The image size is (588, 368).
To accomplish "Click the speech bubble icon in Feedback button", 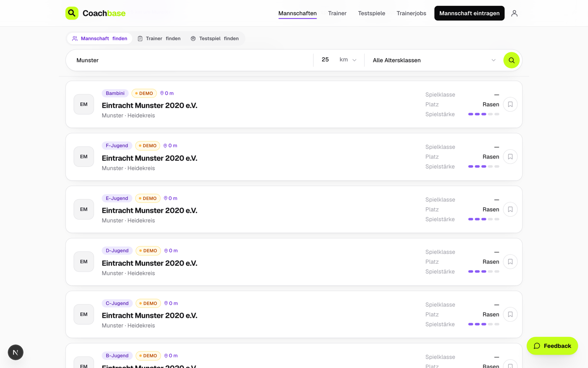I will [x=537, y=346].
